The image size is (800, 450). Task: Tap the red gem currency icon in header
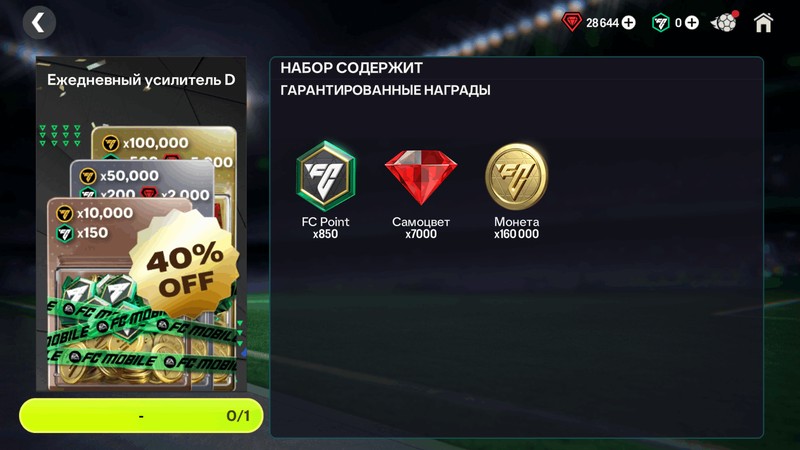[571, 22]
